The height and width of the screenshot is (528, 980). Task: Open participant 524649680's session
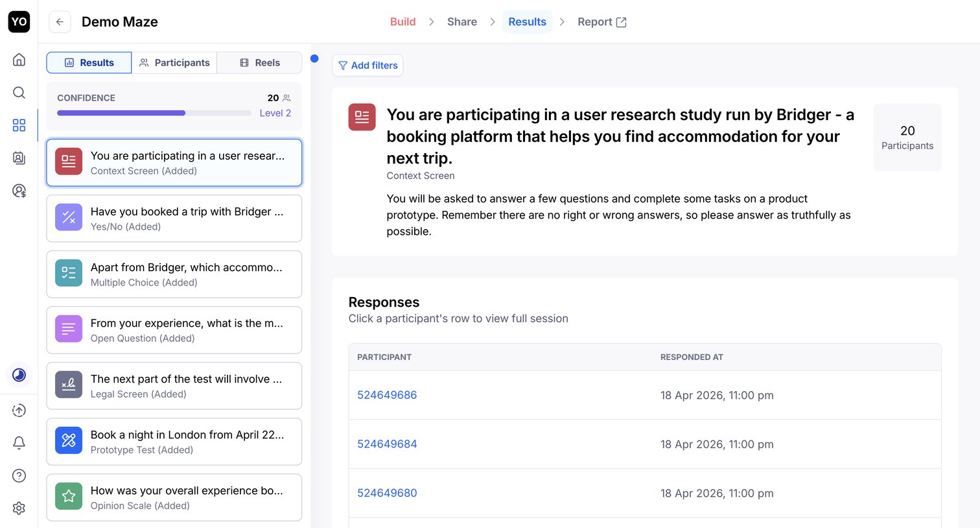(387, 493)
